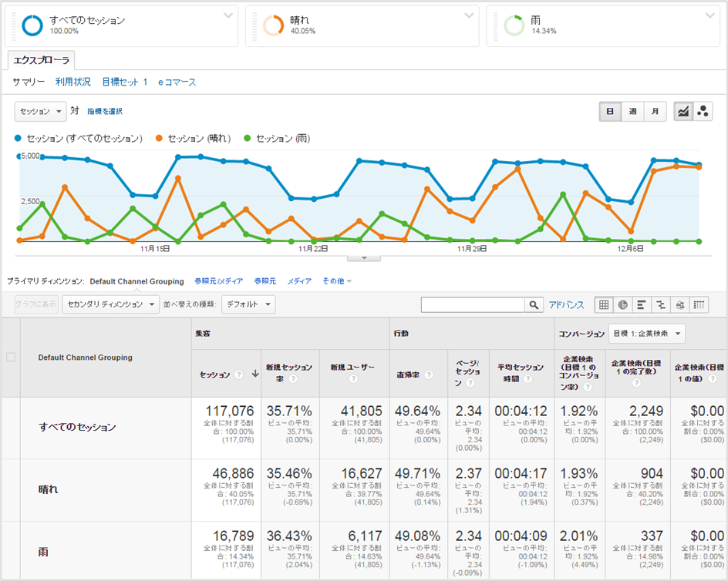
Task: Open the デフォルト sort type dropdown
Action: 248,304
